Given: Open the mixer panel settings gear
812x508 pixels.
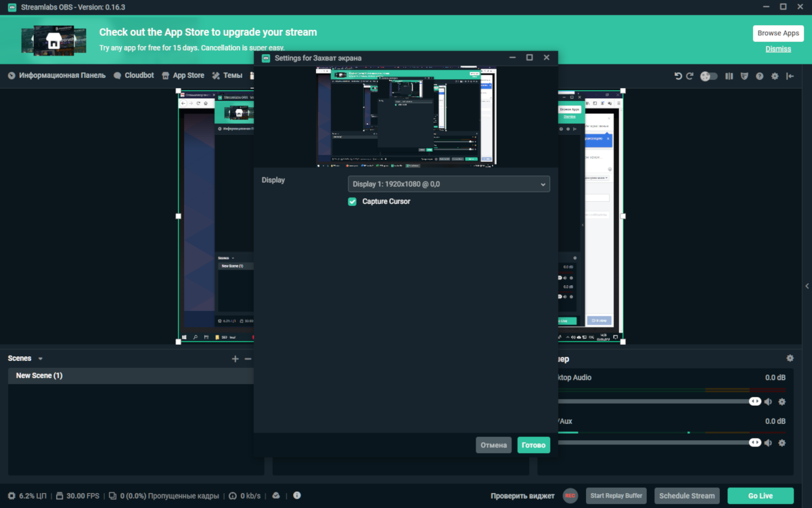Looking at the screenshot, I should coord(790,358).
